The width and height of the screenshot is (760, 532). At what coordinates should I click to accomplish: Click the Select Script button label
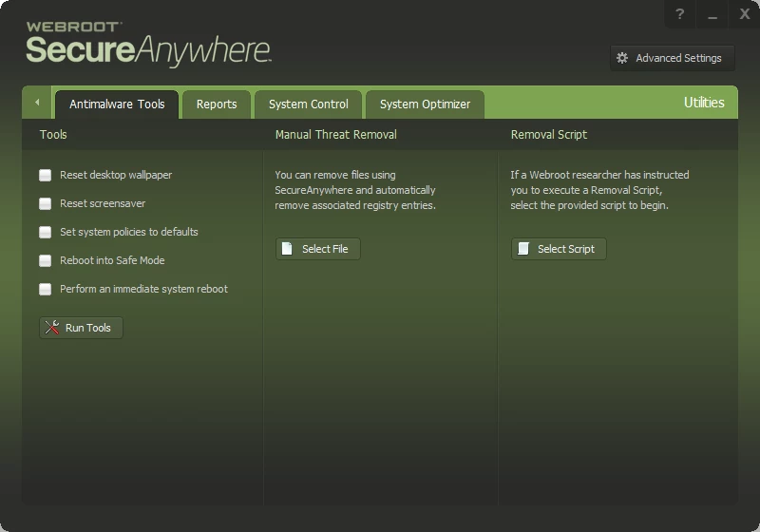566,249
